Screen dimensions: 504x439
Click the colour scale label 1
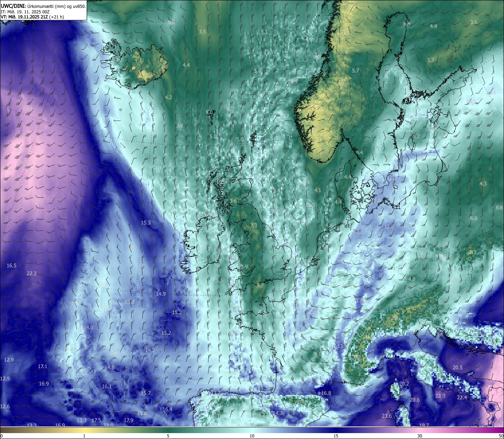click(x=84, y=436)
